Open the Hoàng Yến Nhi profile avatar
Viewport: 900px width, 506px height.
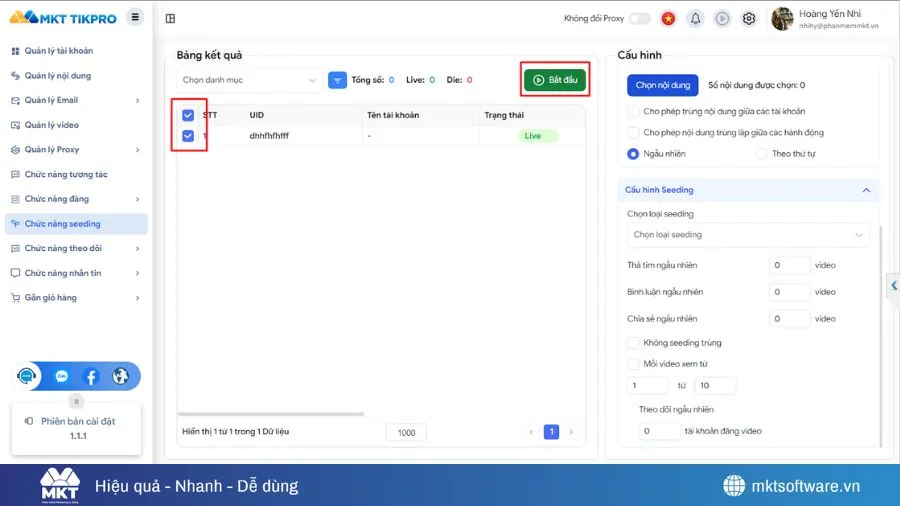(x=782, y=19)
